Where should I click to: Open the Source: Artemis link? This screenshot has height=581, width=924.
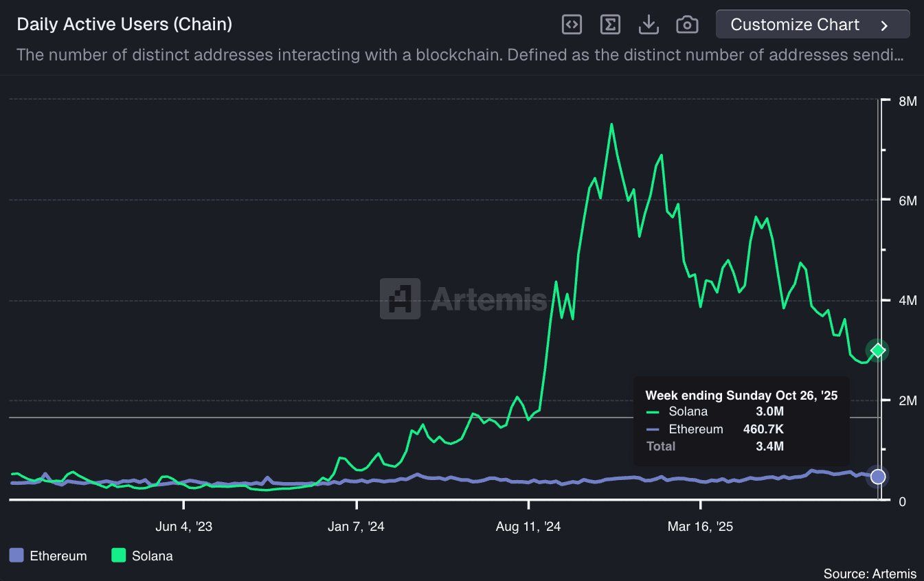click(x=870, y=573)
